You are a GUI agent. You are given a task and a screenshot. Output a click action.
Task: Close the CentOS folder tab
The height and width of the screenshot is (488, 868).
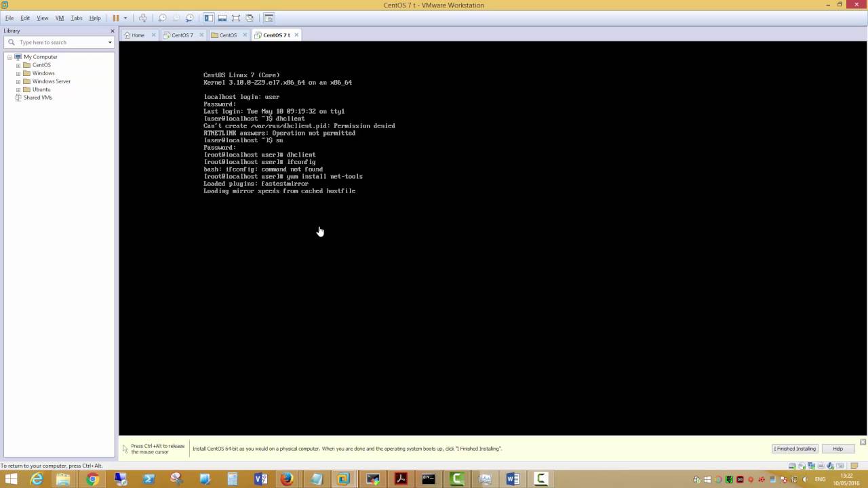coord(245,35)
